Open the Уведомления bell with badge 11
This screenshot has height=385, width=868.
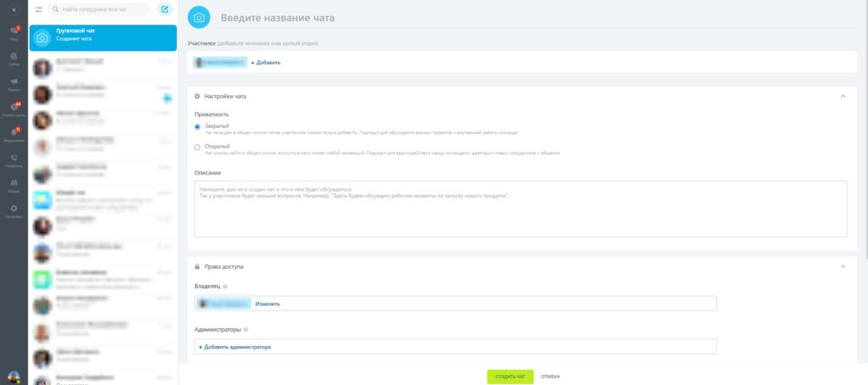[14, 134]
